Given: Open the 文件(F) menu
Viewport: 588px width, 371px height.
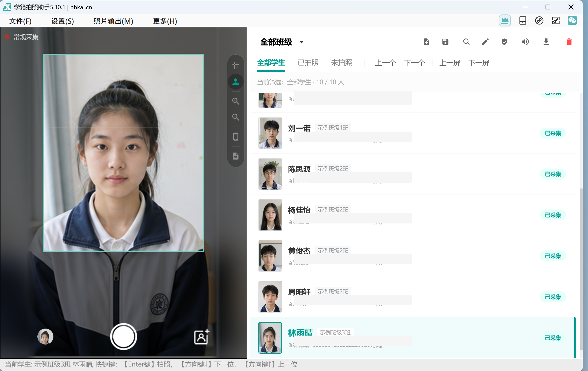Looking at the screenshot, I should pos(20,21).
